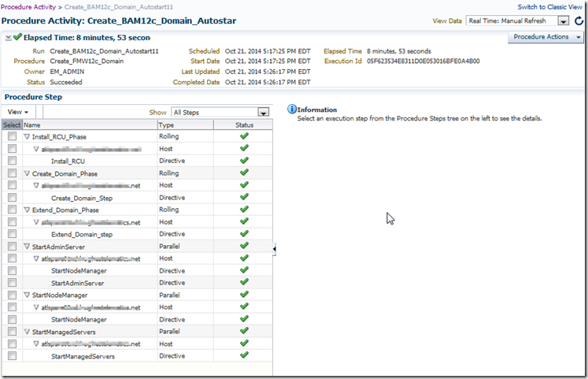Open the View menu in Procedure Step

[17, 112]
